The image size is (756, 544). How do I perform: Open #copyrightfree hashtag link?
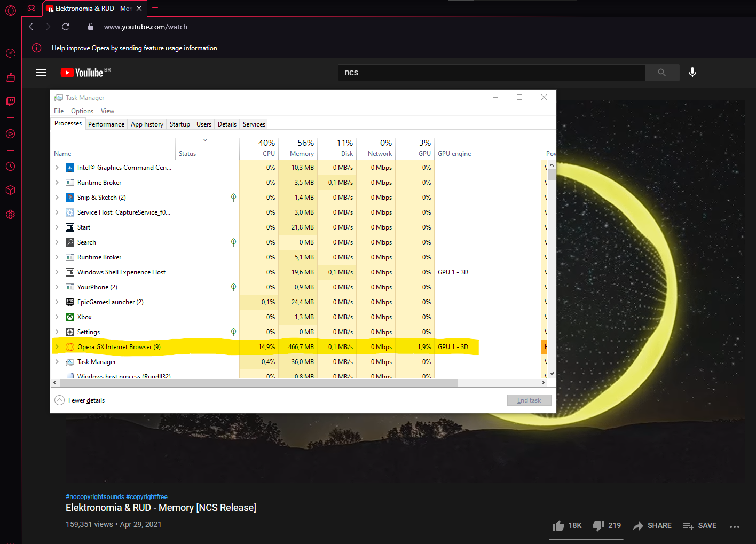pos(147,497)
